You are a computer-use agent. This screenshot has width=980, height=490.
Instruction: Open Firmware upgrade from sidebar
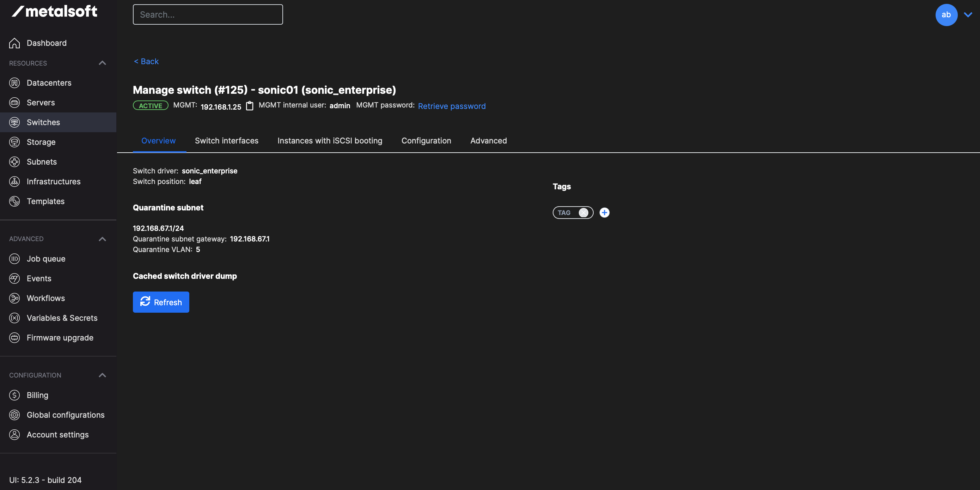60,338
